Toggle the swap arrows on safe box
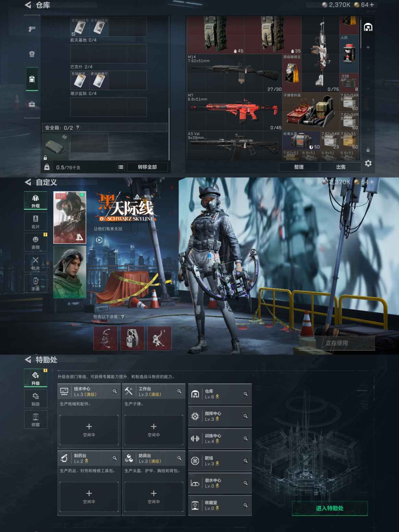 click(65, 137)
